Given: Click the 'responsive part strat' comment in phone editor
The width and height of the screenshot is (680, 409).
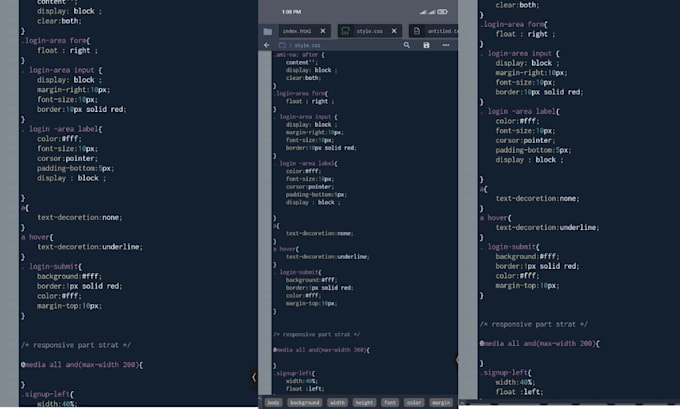Looking at the screenshot, I should [316, 334].
